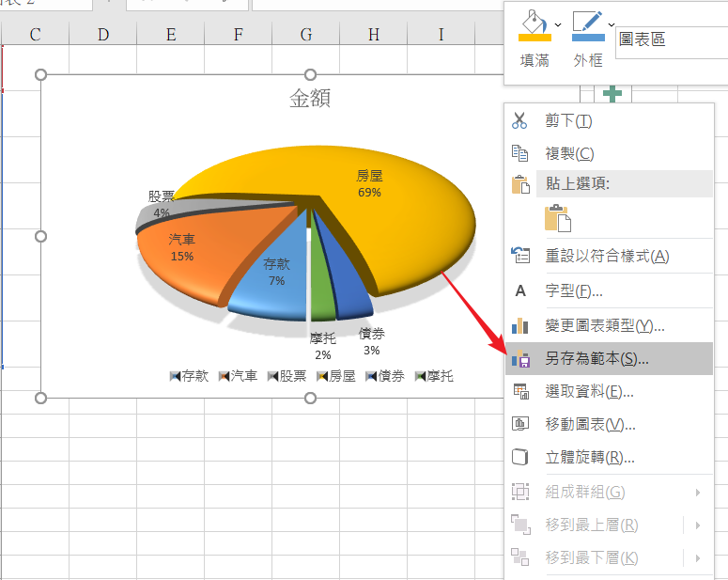Click the bar chart icon beside 變更圖表類型

click(520, 326)
